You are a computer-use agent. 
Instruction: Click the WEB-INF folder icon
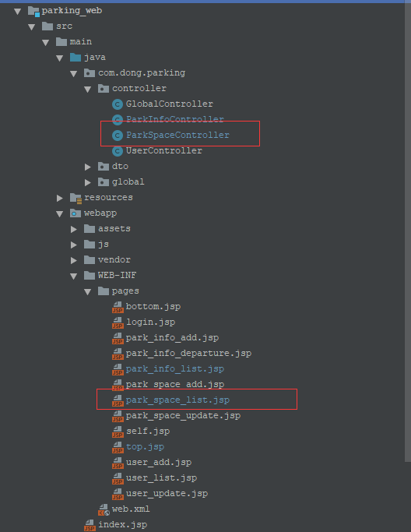[90, 276]
